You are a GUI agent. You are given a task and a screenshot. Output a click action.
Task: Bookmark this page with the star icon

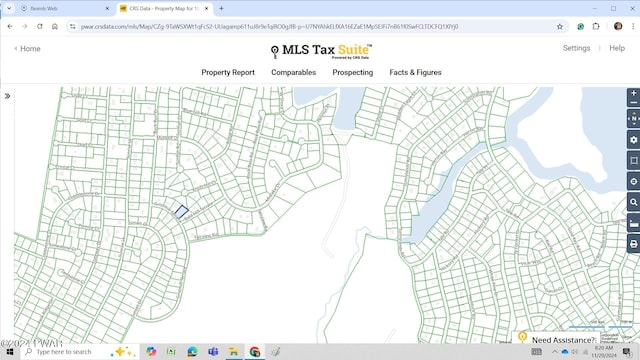(560, 27)
